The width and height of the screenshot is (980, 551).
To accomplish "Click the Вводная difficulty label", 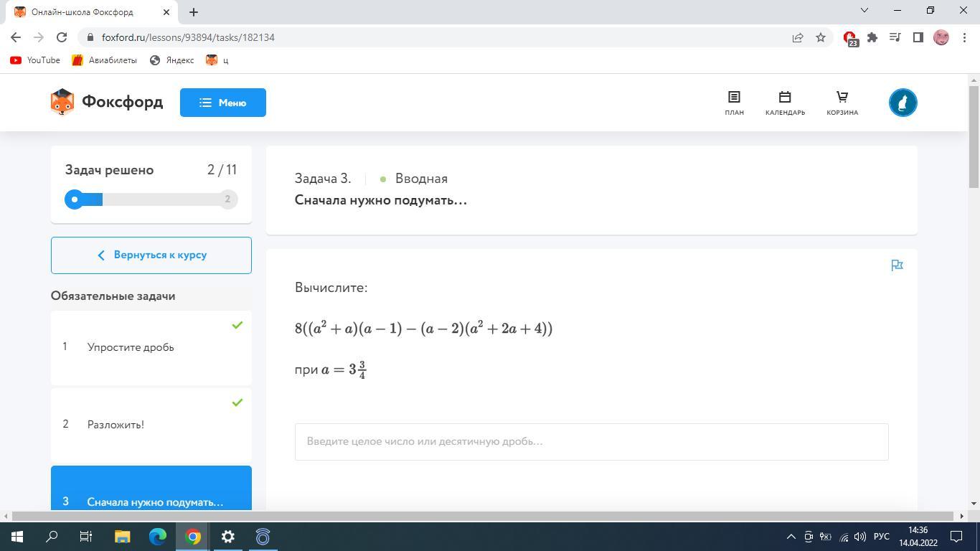I will [x=421, y=179].
